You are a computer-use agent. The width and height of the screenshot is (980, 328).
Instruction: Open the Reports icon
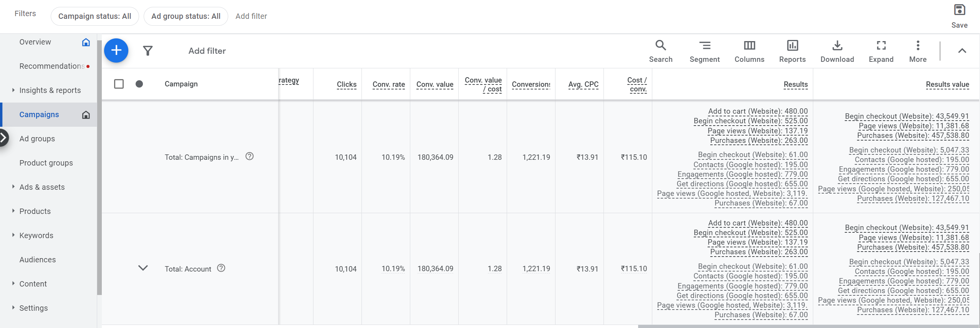click(x=792, y=51)
